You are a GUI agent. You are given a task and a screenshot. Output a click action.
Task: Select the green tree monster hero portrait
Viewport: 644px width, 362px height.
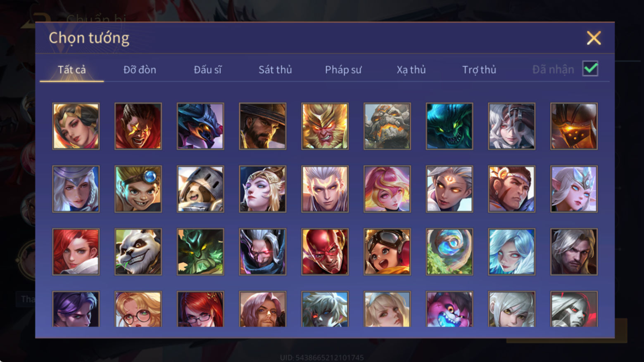point(200,252)
